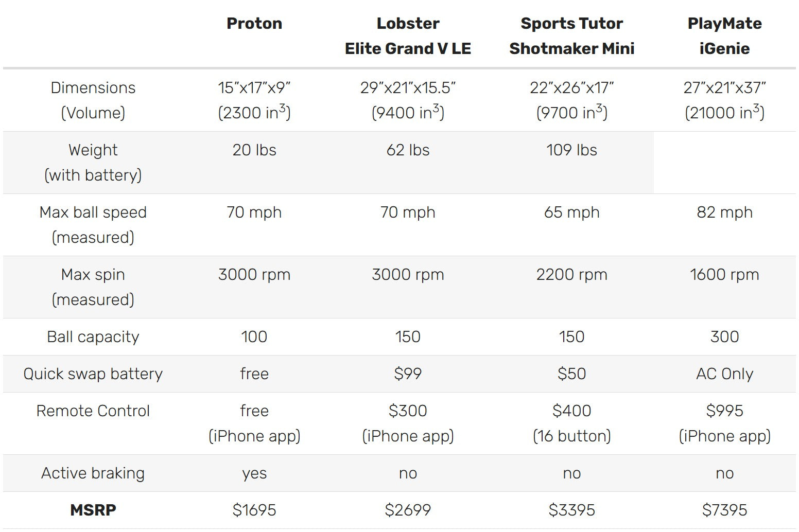This screenshot has height=532, width=799.
Task: Click the bold MSRP row label
Action: [x=93, y=510]
